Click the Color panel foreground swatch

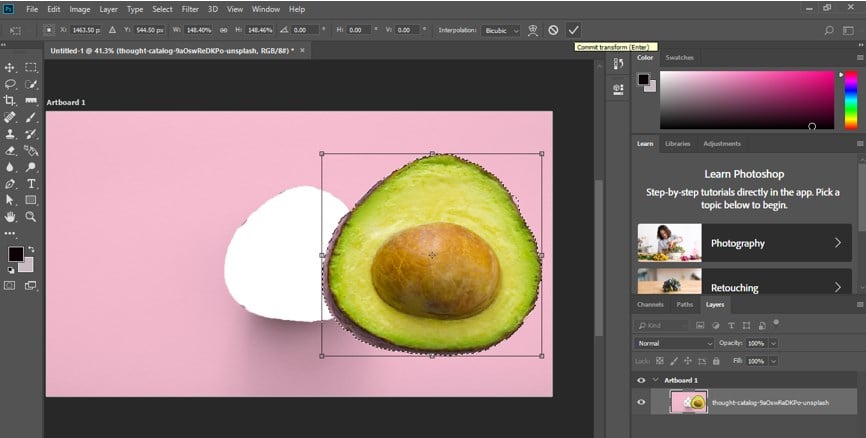(643, 79)
